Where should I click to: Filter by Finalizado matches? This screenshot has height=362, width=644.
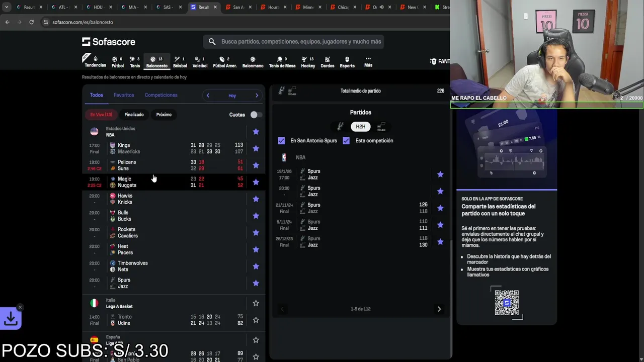pos(134,115)
